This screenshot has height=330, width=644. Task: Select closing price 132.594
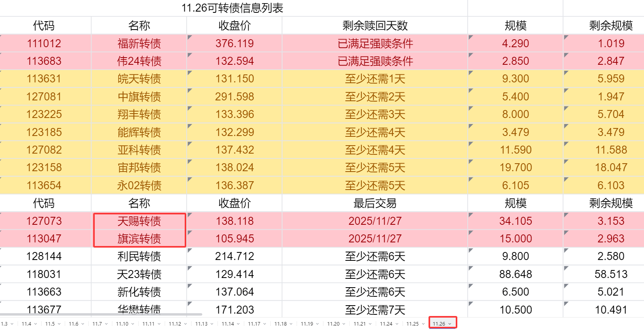pos(235,61)
